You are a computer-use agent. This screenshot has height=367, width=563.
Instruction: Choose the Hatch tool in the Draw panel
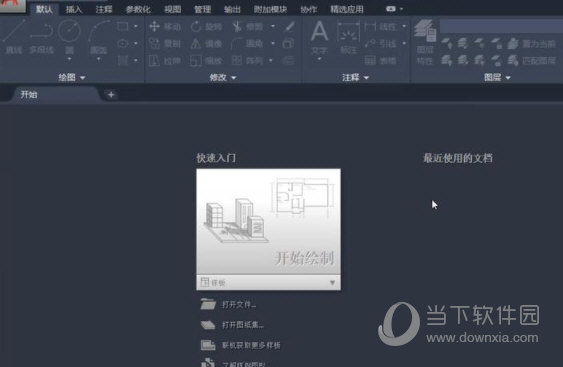123,60
